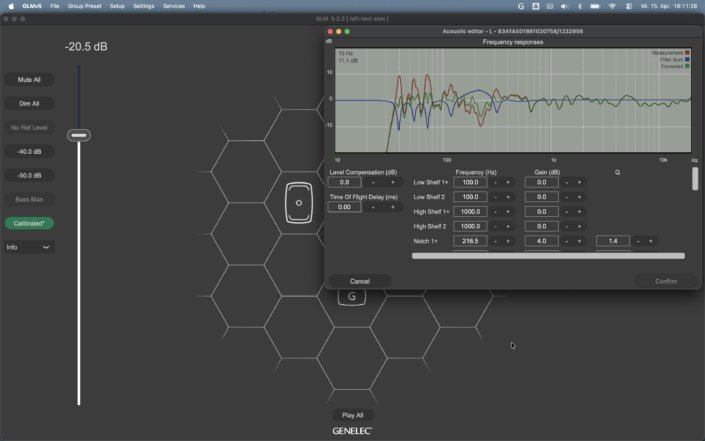This screenshot has width=705, height=441.
Task: Click Notch 1 frequency field 216.5
Action: (470, 241)
